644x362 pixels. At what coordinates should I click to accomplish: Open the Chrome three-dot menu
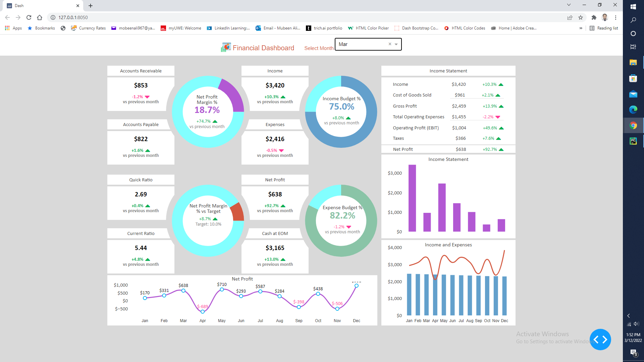coord(615,17)
